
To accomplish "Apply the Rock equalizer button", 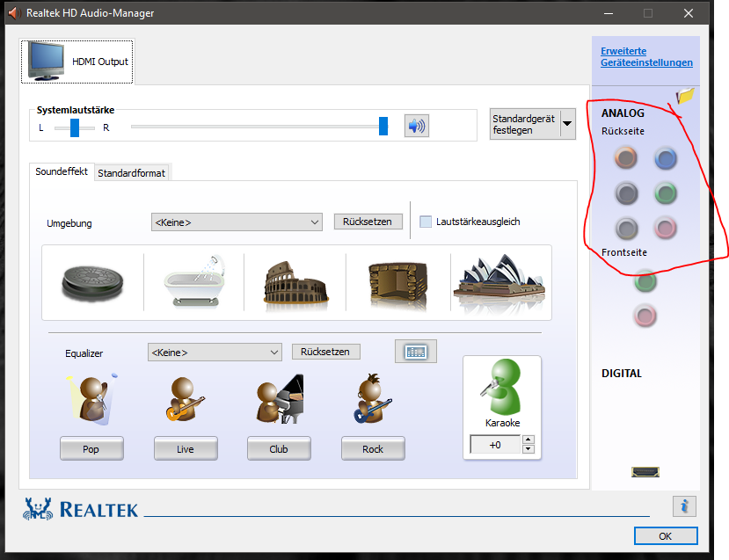I will (x=373, y=448).
